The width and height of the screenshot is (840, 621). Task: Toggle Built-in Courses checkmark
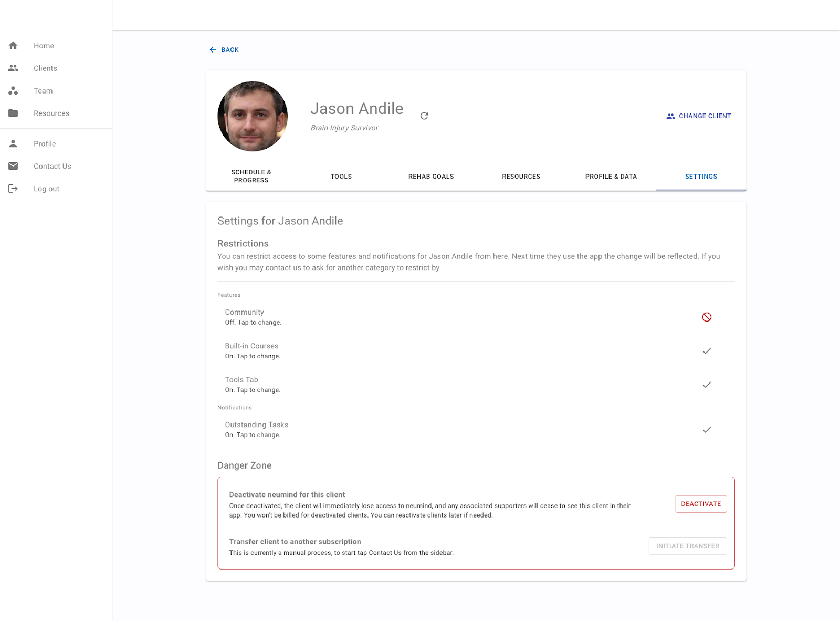pyautogui.click(x=707, y=351)
